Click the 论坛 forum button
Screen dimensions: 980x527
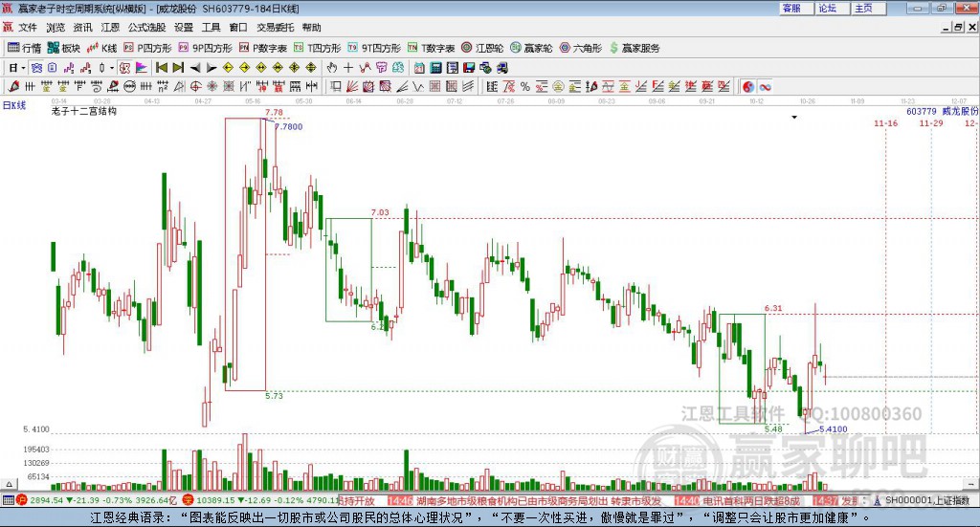click(832, 8)
